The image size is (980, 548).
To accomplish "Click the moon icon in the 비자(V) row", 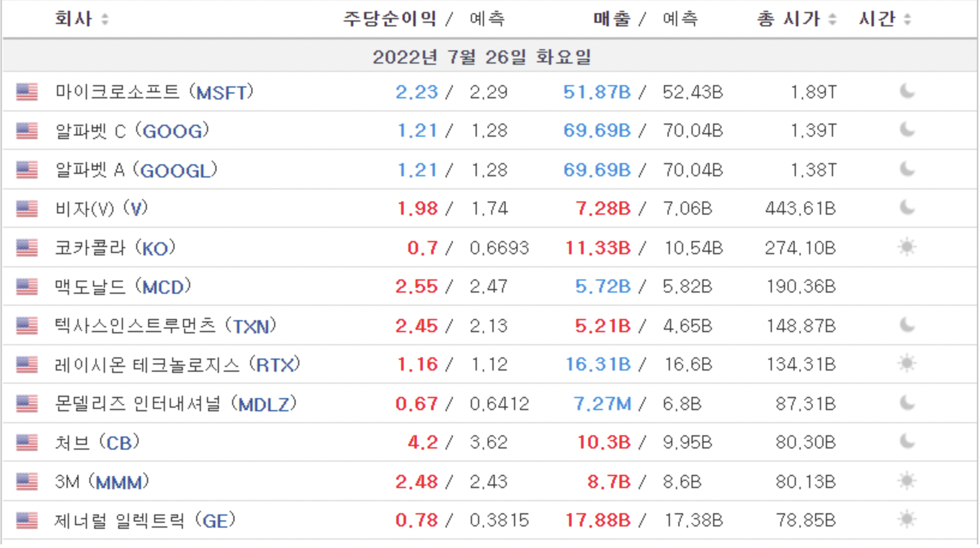I will 907,208.
